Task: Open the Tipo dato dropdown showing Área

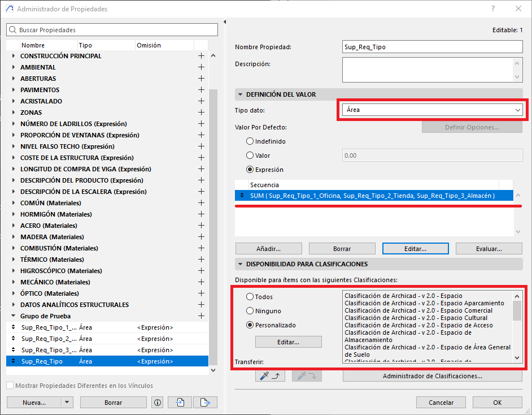Action: click(433, 110)
